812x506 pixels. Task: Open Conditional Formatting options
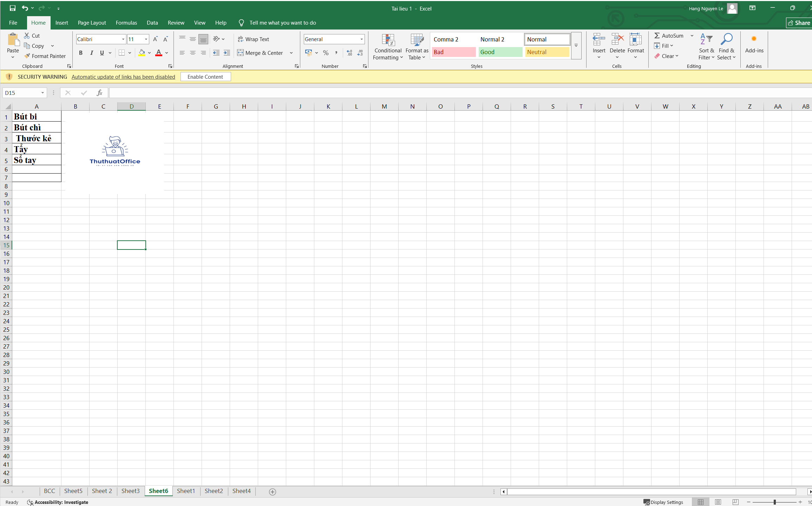tap(387, 47)
